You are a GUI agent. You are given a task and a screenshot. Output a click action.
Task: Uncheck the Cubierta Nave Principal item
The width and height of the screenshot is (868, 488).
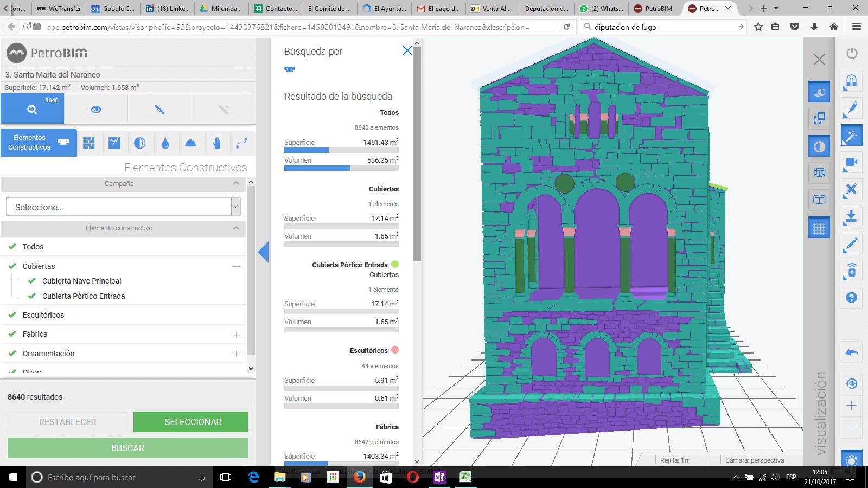(x=32, y=281)
